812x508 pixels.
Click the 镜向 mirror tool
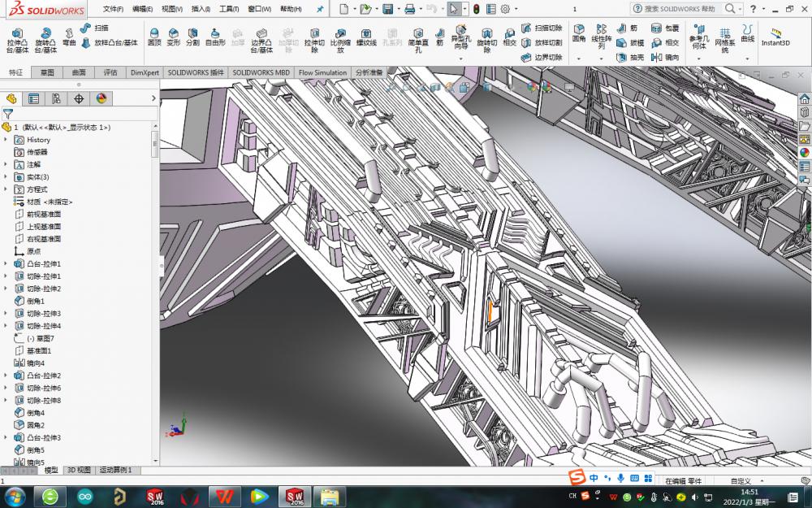point(665,57)
